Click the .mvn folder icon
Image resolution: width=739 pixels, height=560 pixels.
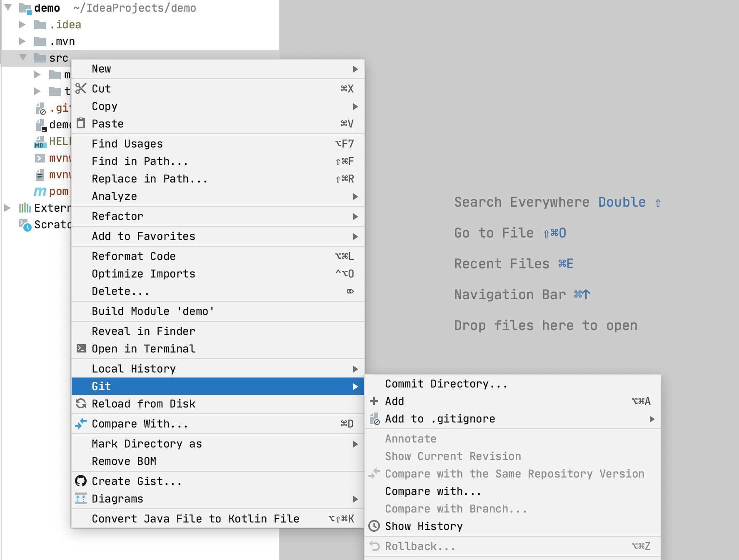tap(40, 41)
